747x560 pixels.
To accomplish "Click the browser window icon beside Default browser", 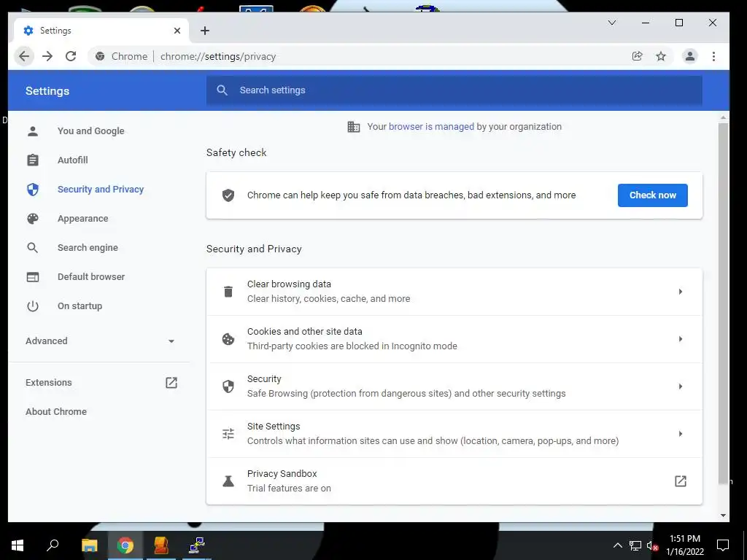I will pyautogui.click(x=32, y=276).
